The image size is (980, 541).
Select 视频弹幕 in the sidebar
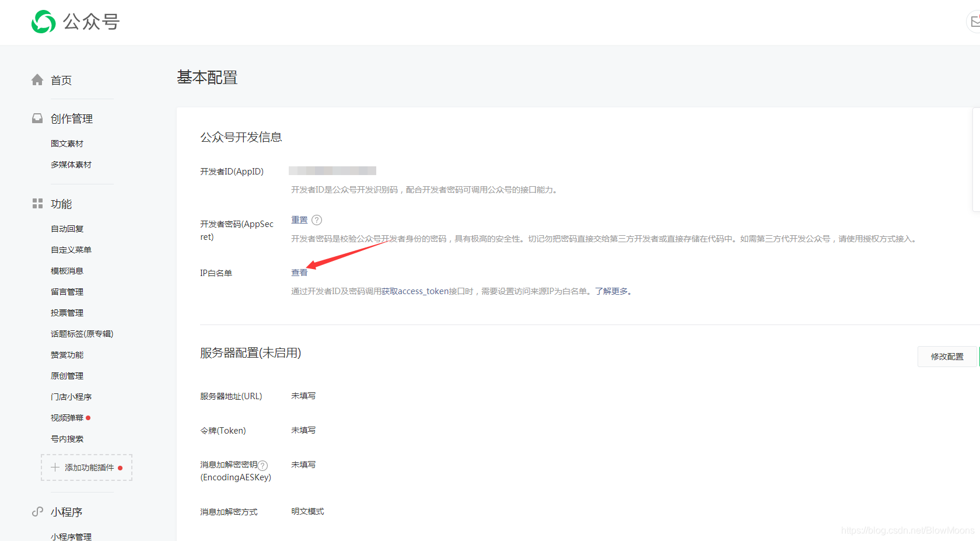click(x=67, y=418)
